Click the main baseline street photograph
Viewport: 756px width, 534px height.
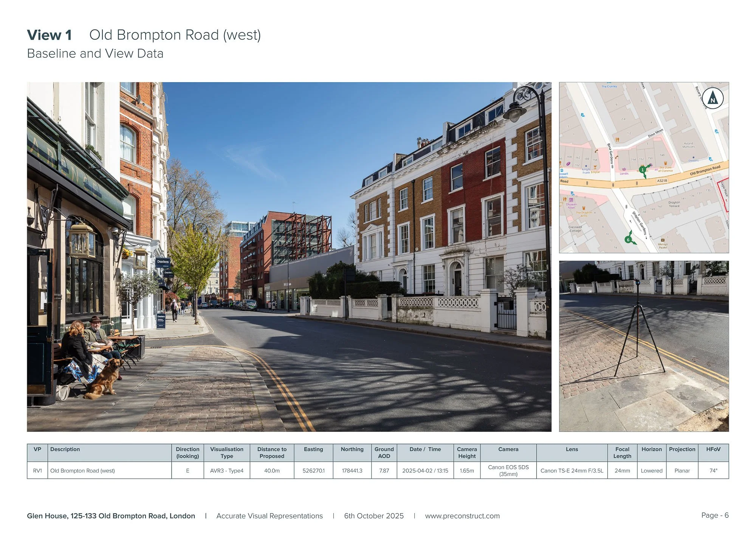tap(289, 257)
